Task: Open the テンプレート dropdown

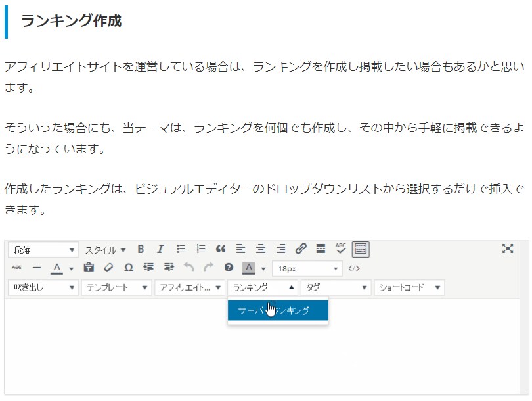Action: 116,287
